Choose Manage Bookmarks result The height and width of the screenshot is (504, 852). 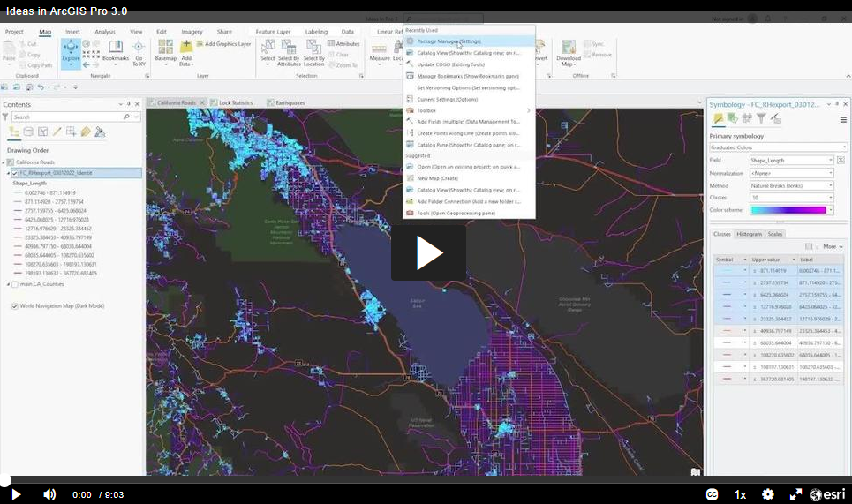point(469,76)
